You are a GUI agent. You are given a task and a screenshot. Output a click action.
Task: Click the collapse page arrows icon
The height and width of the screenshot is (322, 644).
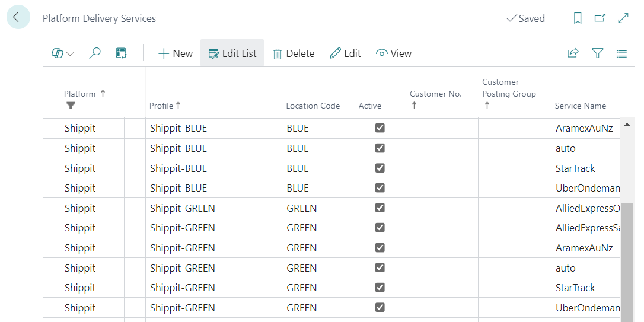click(x=623, y=18)
